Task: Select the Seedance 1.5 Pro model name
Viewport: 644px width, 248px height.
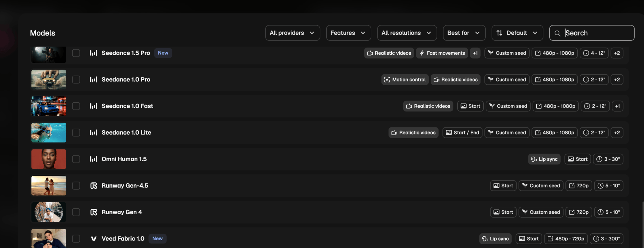Action: (x=126, y=53)
